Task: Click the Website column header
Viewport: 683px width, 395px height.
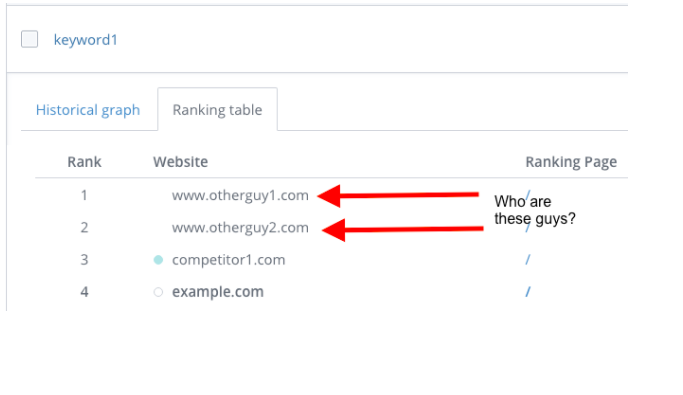Action: (x=180, y=162)
